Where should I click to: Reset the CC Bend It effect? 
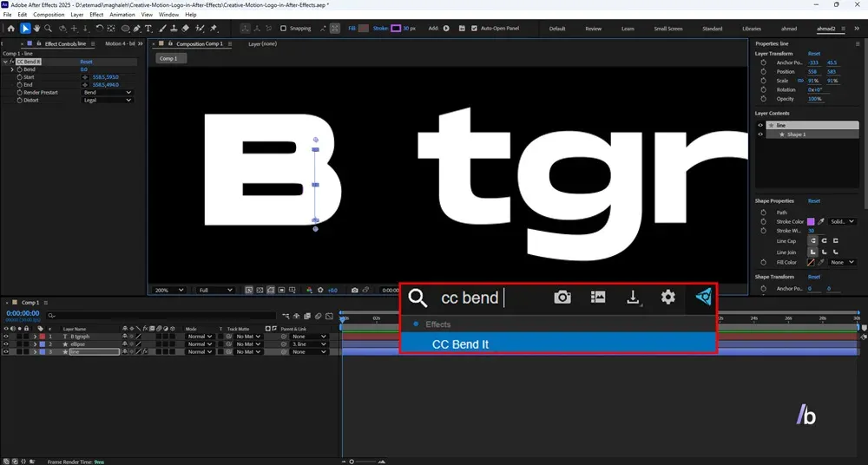[86, 62]
